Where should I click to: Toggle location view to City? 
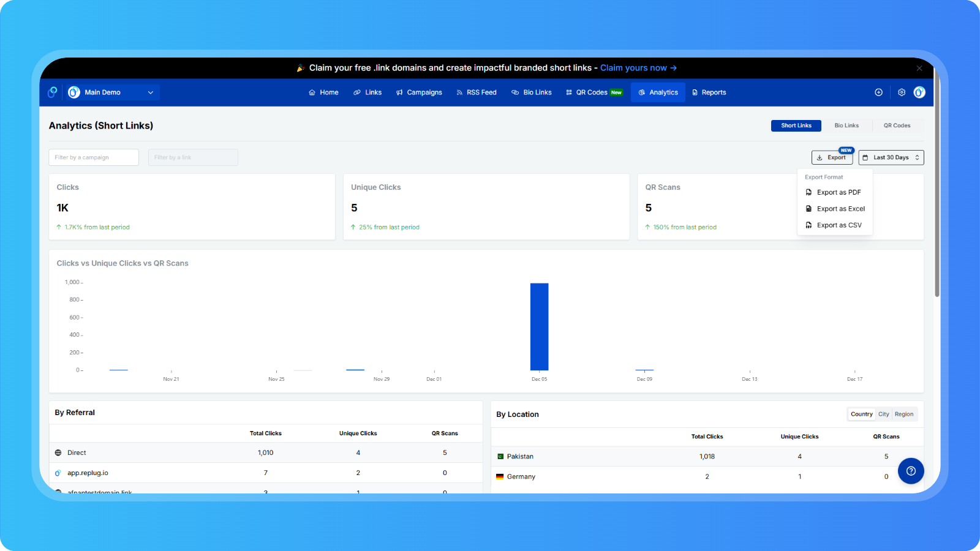(x=883, y=414)
